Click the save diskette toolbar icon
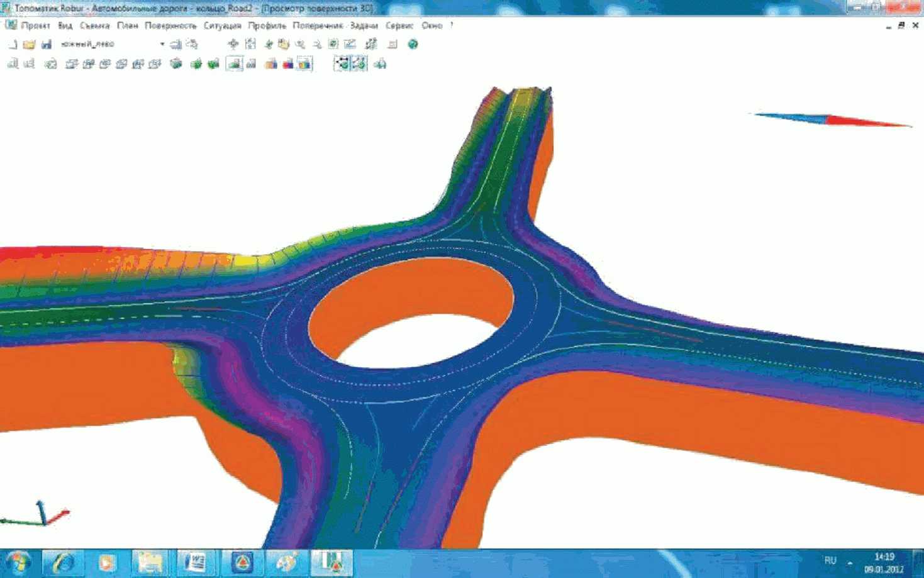 coord(47,44)
